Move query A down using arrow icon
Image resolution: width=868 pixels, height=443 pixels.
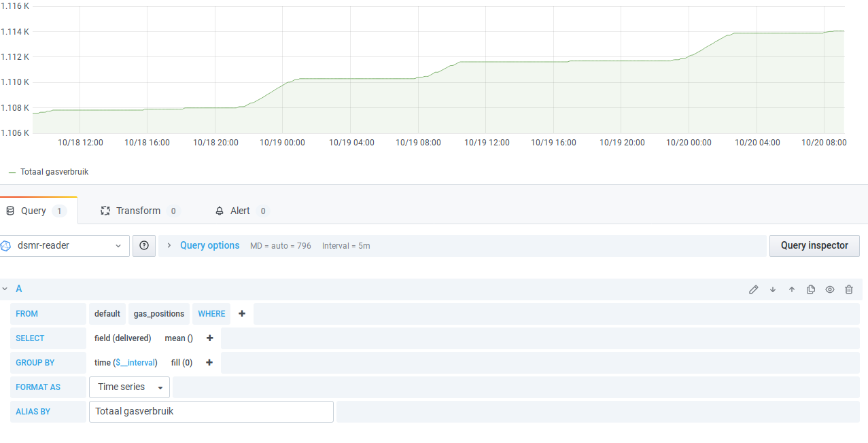[772, 289]
